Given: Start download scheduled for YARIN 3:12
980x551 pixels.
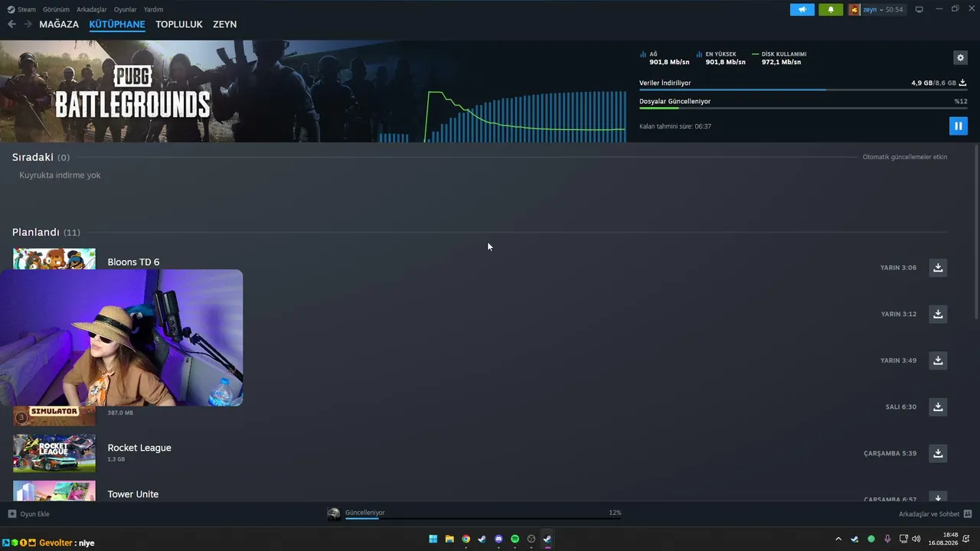Looking at the screenshot, I should point(938,314).
